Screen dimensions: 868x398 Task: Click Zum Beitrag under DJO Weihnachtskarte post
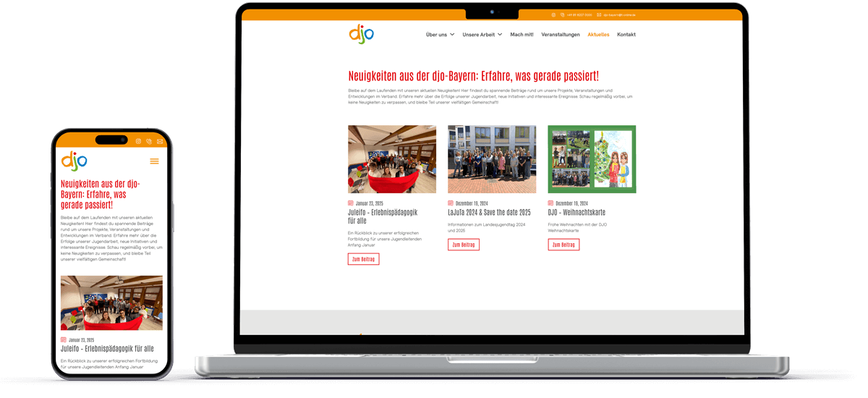[563, 245]
